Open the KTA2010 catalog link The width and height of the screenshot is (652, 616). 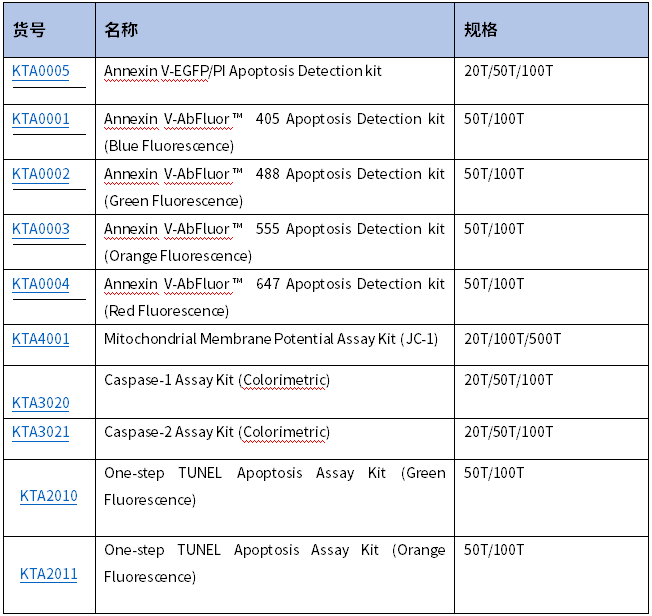[49, 496]
